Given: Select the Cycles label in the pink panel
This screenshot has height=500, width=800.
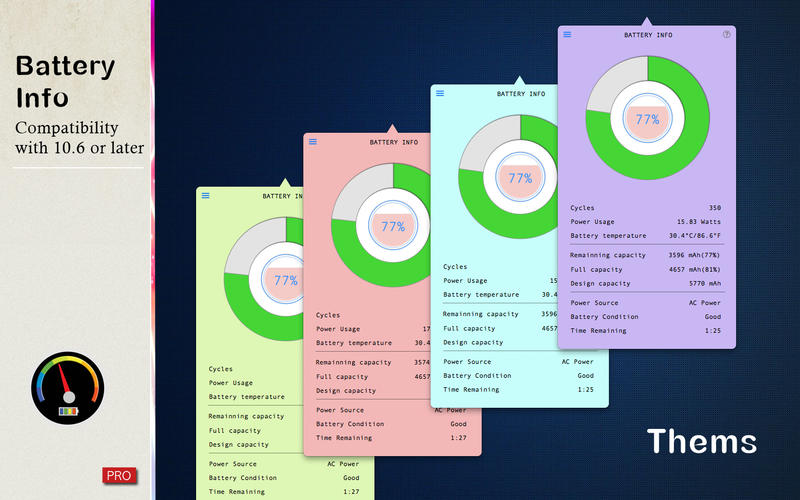Looking at the screenshot, I should (x=328, y=315).
